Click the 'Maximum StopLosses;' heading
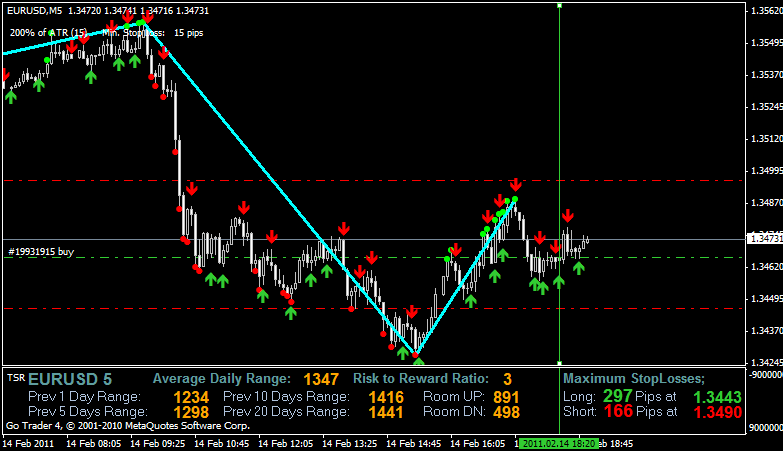The height and width of the screenshot is (451, 783). click(634, 379)
